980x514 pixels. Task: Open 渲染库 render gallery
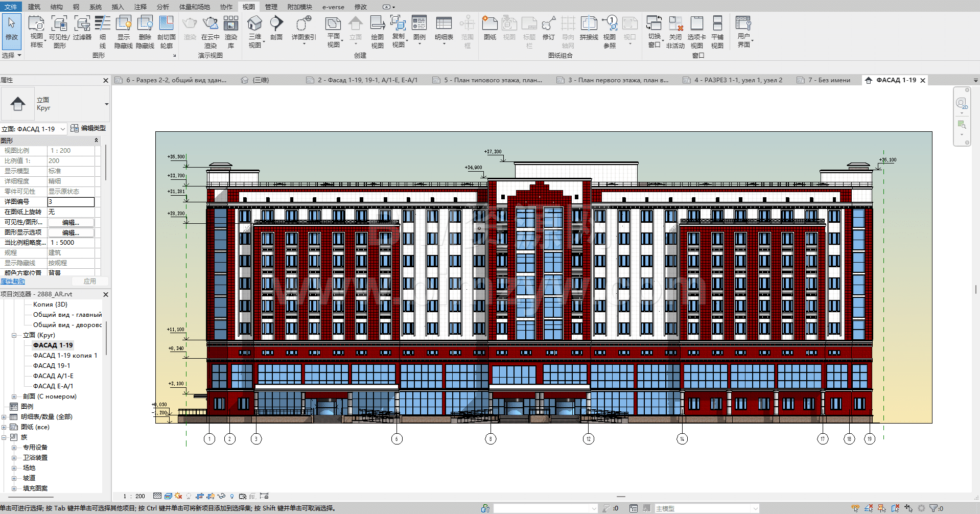(231, 32)
